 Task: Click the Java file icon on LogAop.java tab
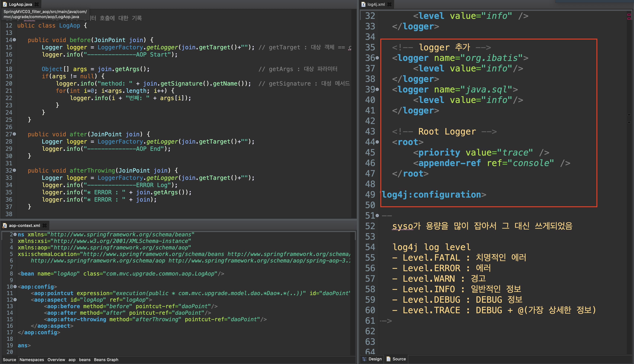pyautogui.click(x=5, y=4)
